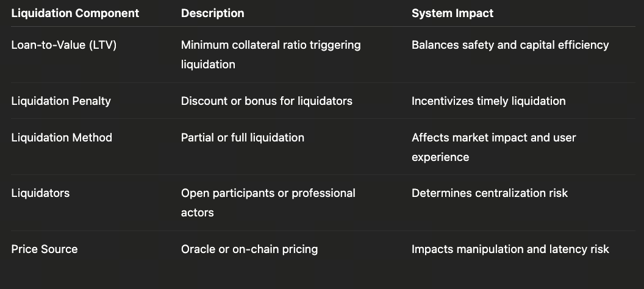Click Partial or full liquidation text
Screen dimensions: 644x289
pos(242,138)
